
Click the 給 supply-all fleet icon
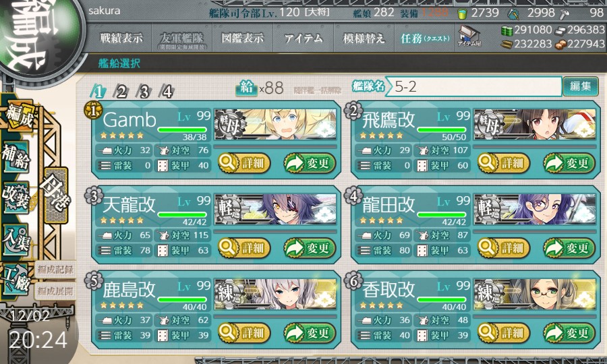(247, 88)
